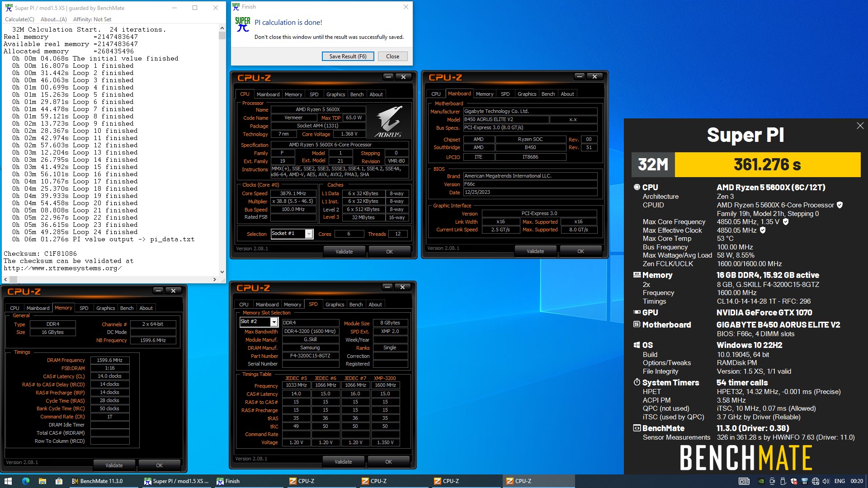Viewport: 868px width, 488px height.
Task: Open the About...(A) menu
Action: tap(53, 19)
